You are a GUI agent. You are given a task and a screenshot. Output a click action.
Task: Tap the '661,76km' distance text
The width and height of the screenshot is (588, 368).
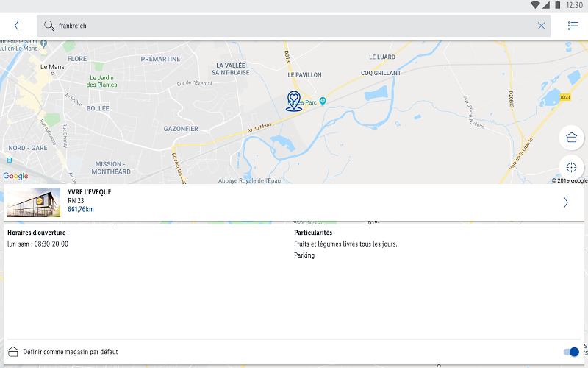point(81,209)
